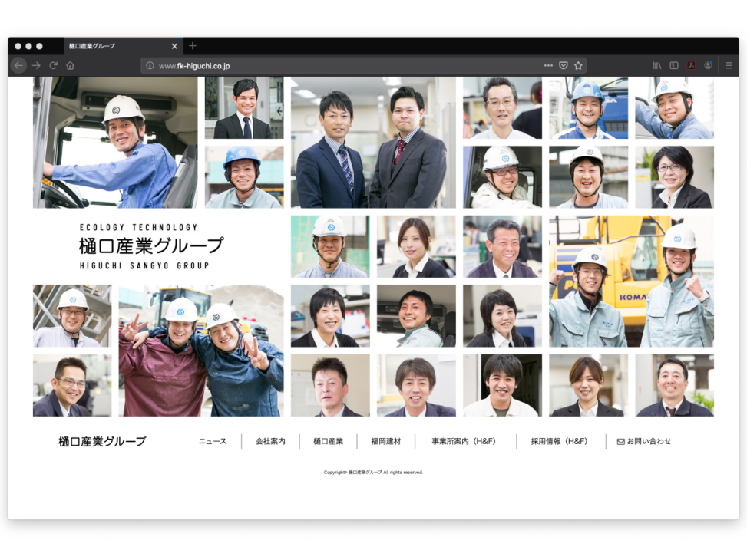This screenshot has height=560, width=747.
Task: Open the ニュース navigation link
Action: [x=213, y=442]
